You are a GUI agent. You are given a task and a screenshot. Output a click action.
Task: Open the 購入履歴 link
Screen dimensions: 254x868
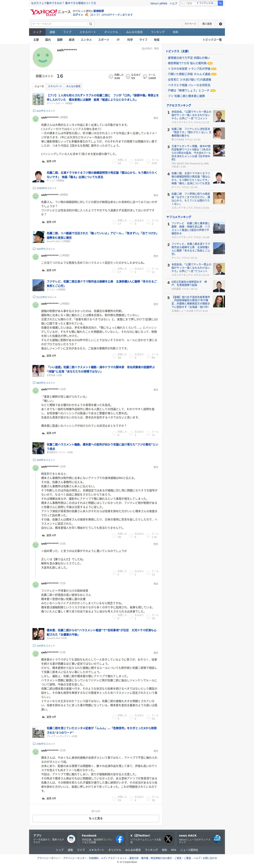[x=207, y=24]
